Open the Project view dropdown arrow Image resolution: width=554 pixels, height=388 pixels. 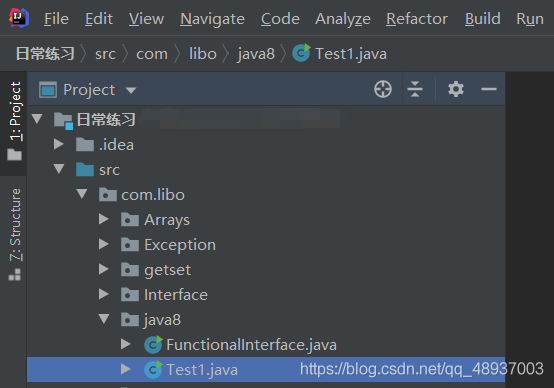pyautogui.click(x=131, y=90)
